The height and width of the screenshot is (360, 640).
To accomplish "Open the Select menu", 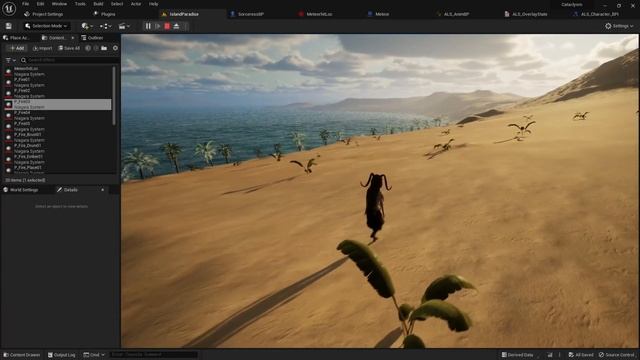I will [117, 4].
